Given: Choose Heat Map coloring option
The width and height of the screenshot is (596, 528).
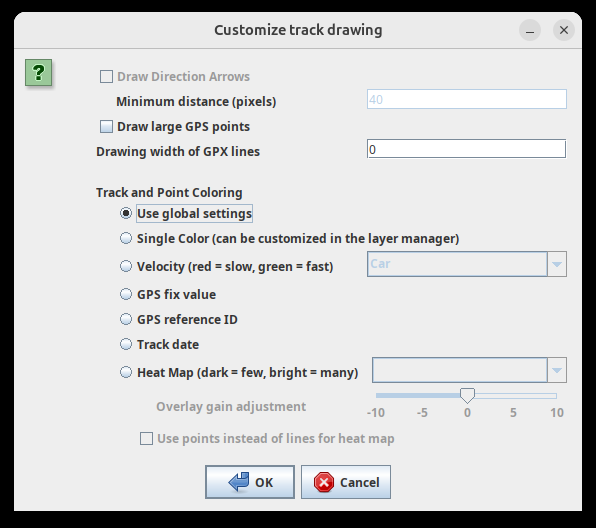Looking at the screenshot, I should 126,372.
